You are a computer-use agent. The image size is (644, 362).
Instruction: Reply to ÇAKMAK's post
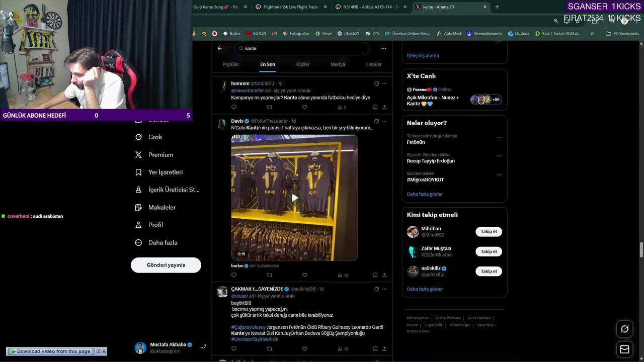pyautogui.click(x=234, y=348)
